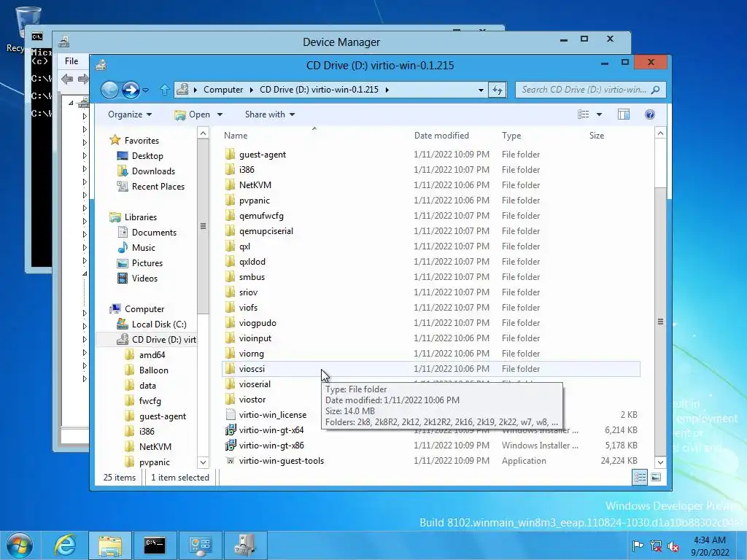Open Pictures library

147,262
